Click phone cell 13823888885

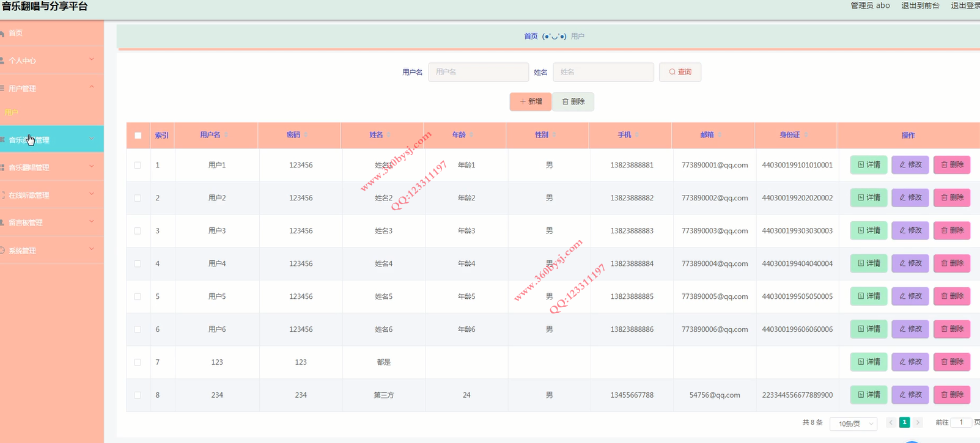click(x=632, y=296)
